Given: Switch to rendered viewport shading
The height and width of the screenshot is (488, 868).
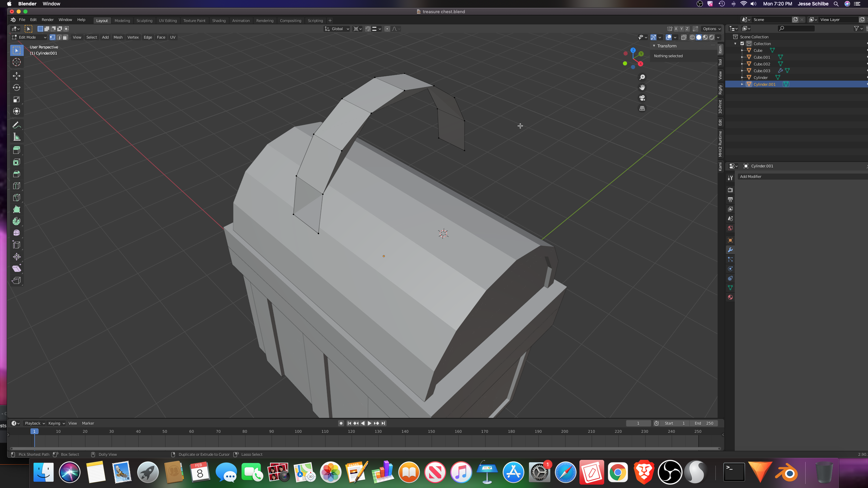Looking at the screenshot, I should (x=712, y=37).
